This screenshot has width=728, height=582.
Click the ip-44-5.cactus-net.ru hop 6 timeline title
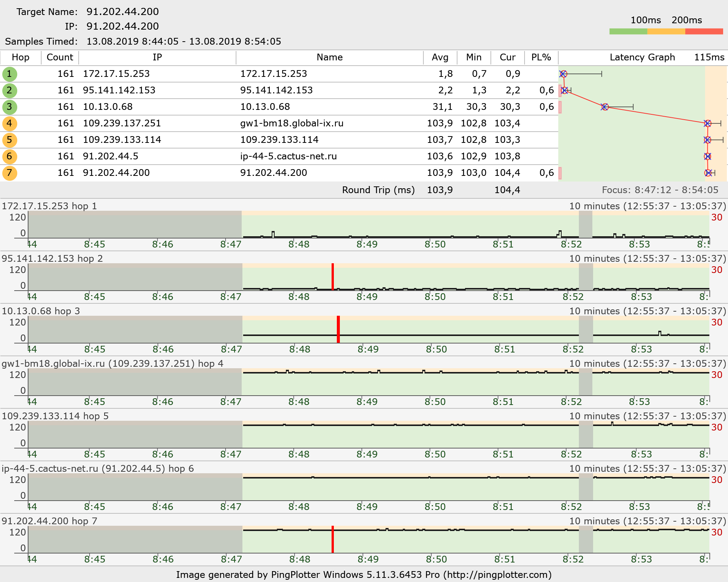pyautogui.click(x=98, y=468)
